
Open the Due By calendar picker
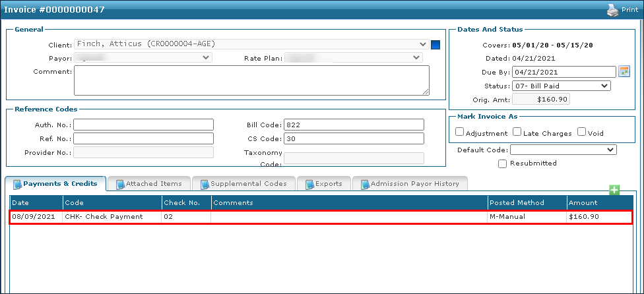coord(624,72)
